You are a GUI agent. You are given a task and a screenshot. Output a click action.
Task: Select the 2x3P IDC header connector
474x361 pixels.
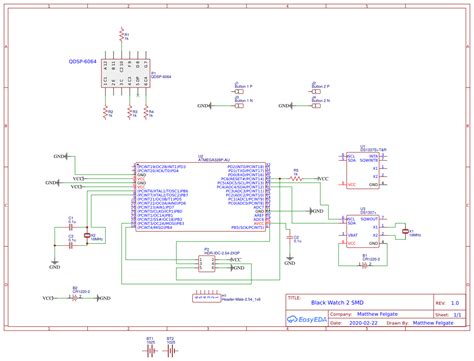[x=207, y=263]
